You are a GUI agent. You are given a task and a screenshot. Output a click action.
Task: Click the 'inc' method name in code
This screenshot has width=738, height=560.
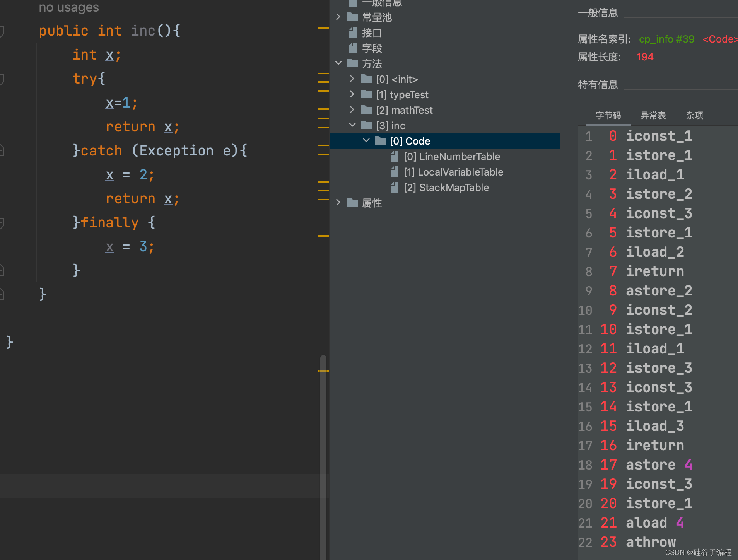143,31
